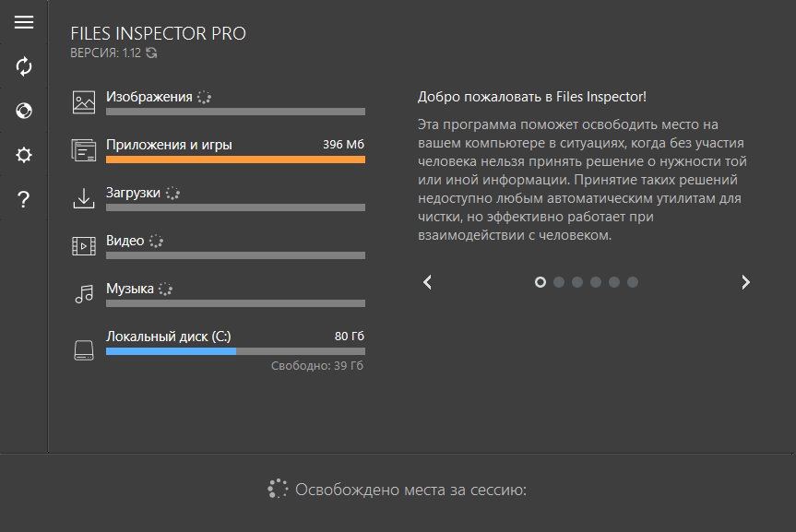Screen dimensions: 796x532
Task: Open the hamburger menu
Action: click(x=23, y=22)
